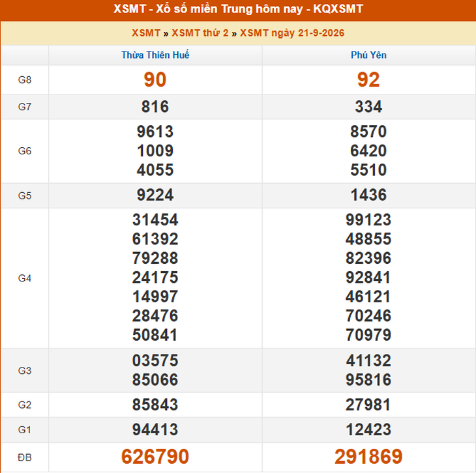
Task: Click the G6 number 5510
Action: [x=368, y=170]
